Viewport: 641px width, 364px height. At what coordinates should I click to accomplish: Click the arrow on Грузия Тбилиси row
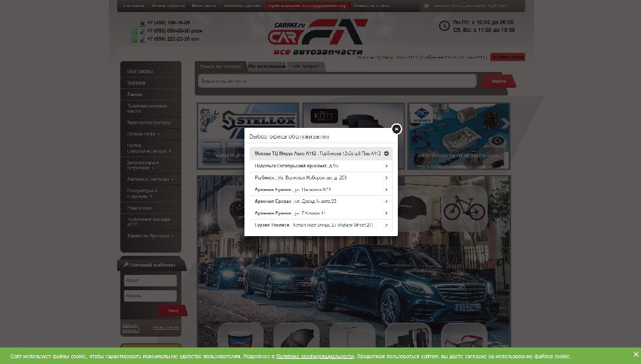(x=386, y=225)
